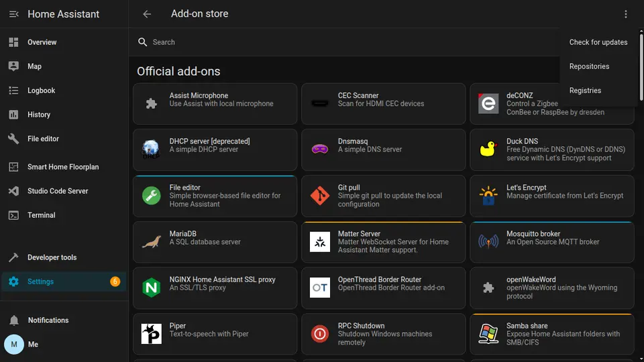Select Registries from the overflow menu

click(598, 90)
